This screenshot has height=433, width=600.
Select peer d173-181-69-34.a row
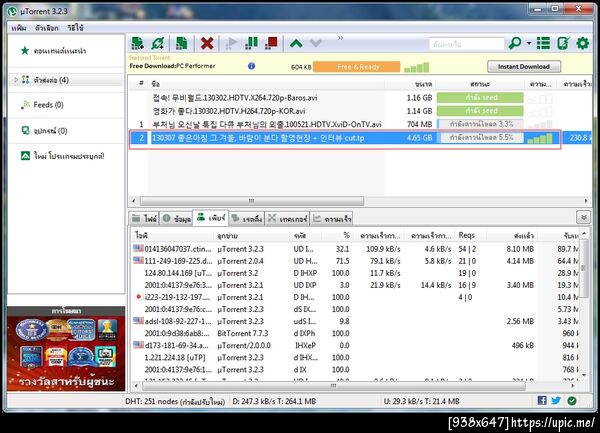[355, 345]
